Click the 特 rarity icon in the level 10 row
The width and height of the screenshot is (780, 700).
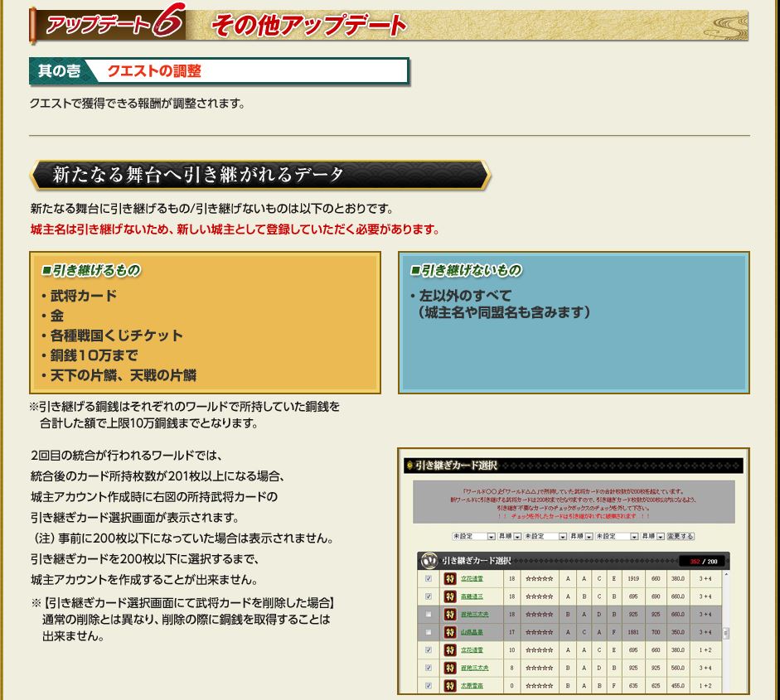tap(450, 650)
